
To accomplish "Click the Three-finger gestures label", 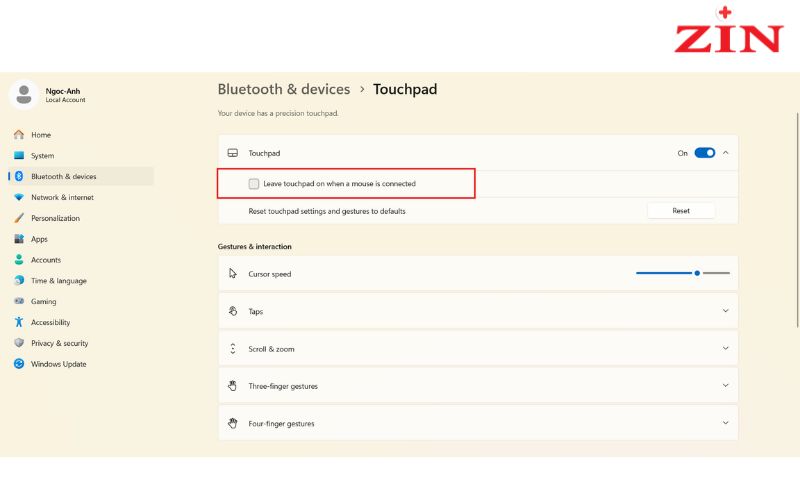I will [x=283, y=386].
